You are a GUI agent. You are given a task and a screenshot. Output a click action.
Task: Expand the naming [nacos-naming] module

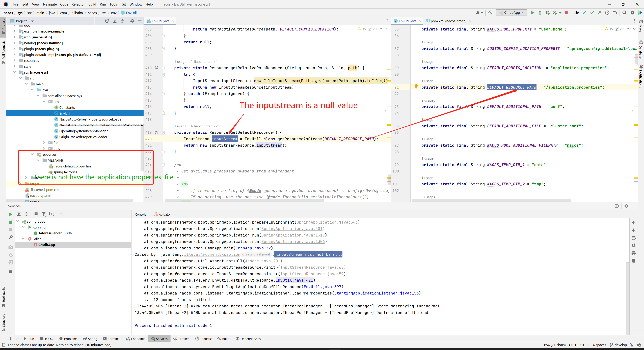pos(15,43)
